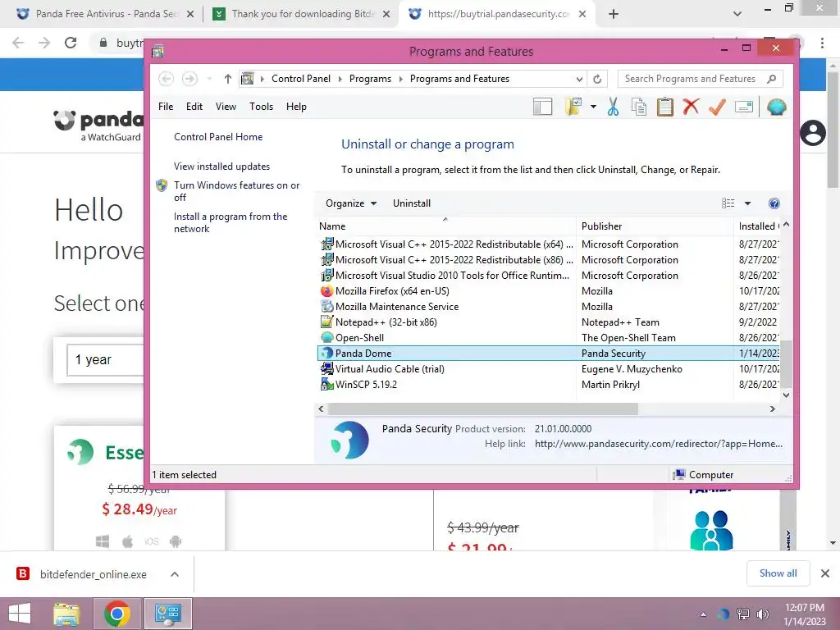The image size is (840, 630).
Task: Click the change view list icon
Action: (728, 203)
